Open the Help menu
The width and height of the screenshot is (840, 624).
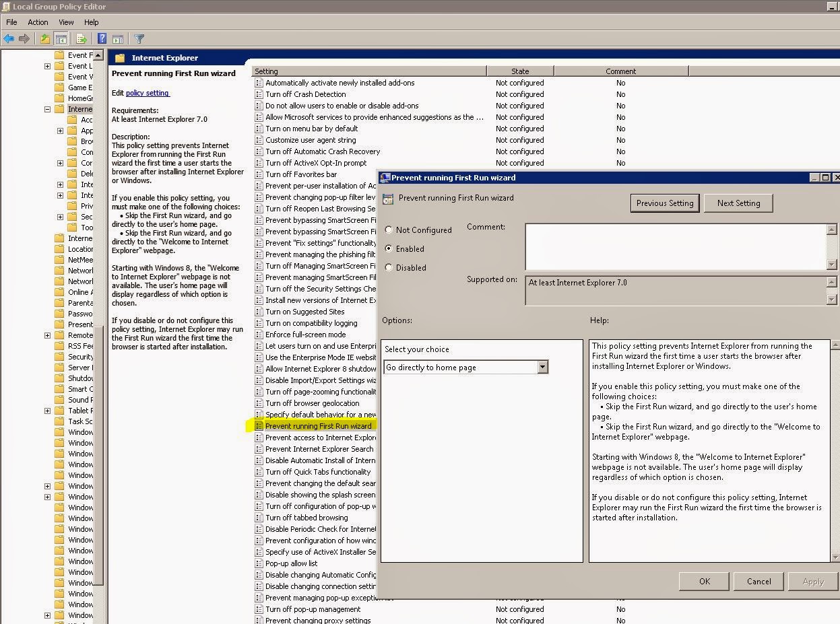point(91,22)
